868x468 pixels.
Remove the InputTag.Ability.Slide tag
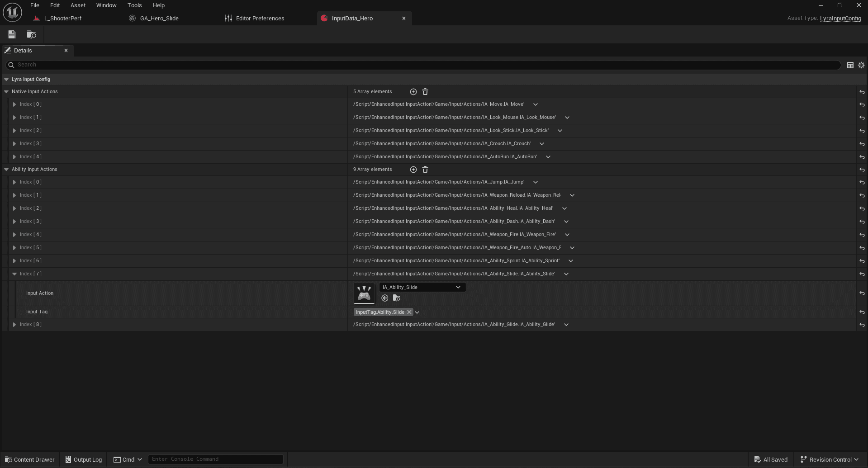pyautogui.click(x=409, y=312)
